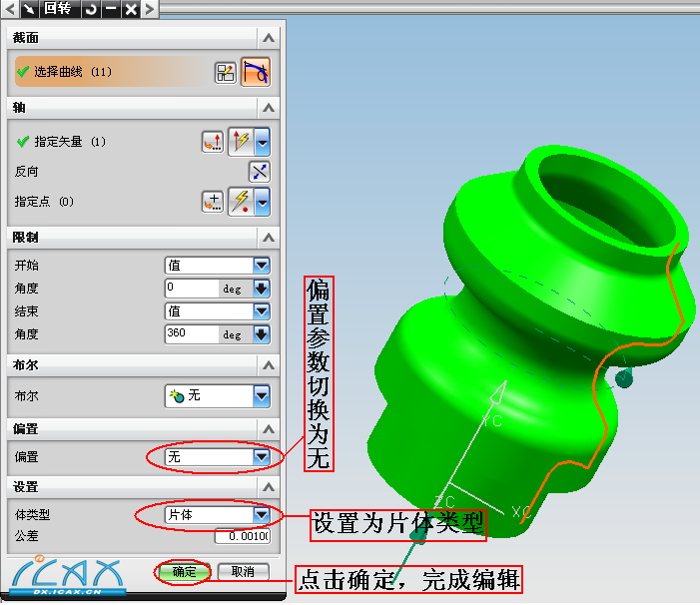Open the 结束 value type dropdown
The width and height of the screenshot is (700, 605).
[218, 311]
